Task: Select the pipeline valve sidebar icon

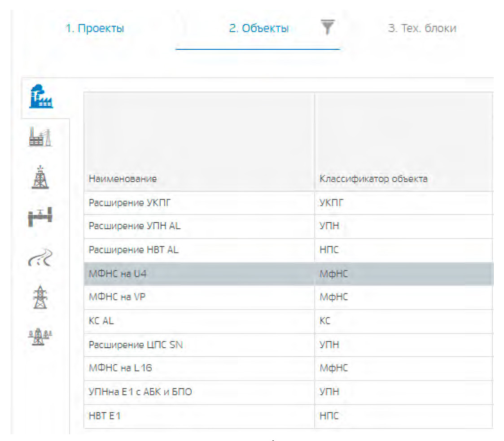Action: tap(40, 217)
